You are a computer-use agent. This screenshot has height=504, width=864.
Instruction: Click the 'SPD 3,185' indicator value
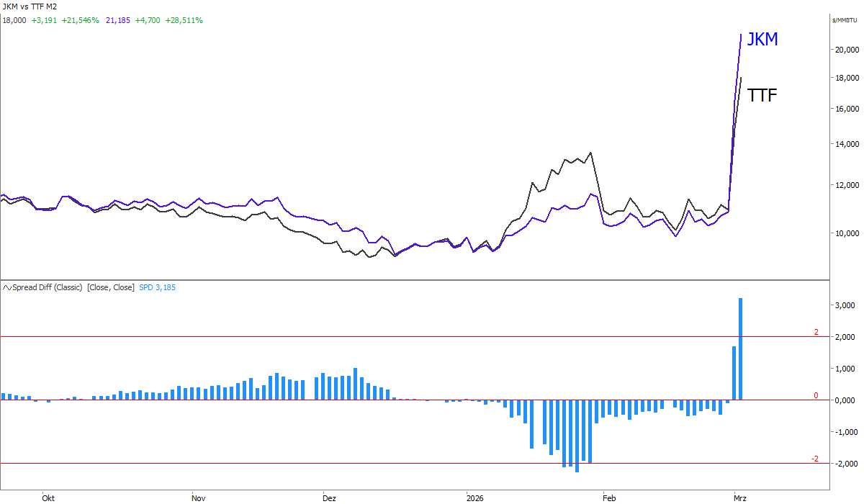pyautogui.click(x=157, y=287)
